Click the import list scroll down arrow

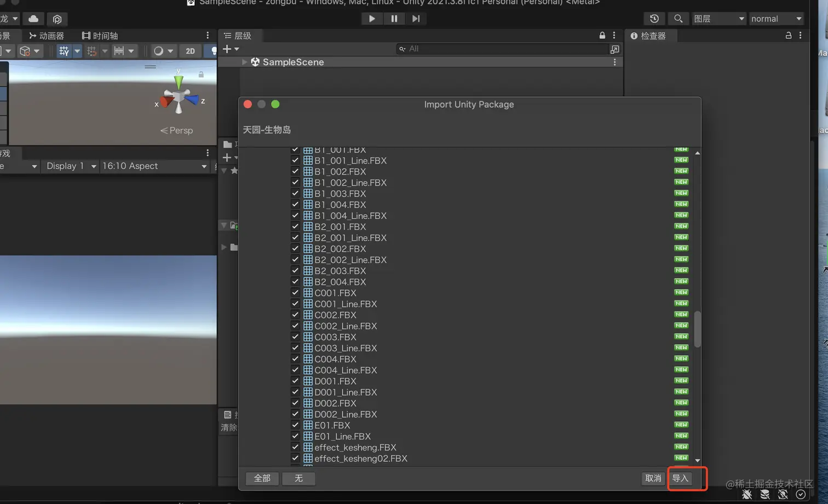pyautogui.click(x=697, y=460)
